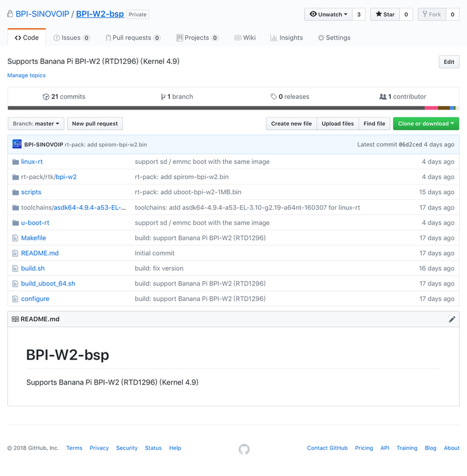Screen dimensions: 467x476
Task: Expand the Clone or download menu
Action: (x=426, y=124)
